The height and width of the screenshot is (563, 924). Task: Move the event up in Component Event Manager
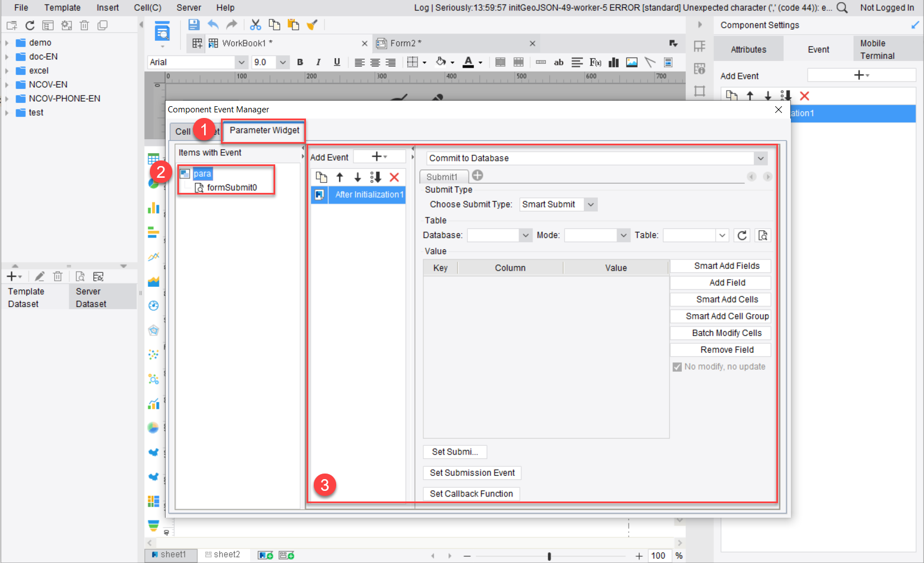coord(340,177)
